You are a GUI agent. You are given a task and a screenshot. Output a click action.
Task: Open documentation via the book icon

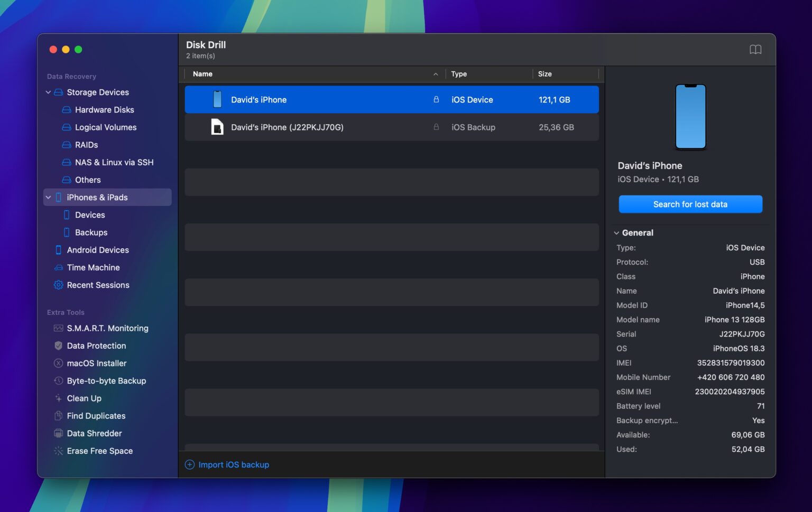(755, 49)
